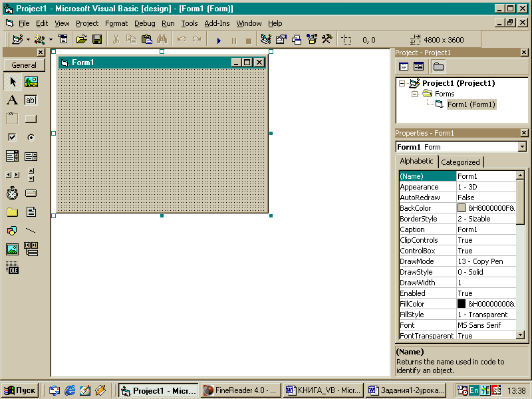Click the Find binoculars icon
This screenshot has width=532, height=399.
click(x=162, y=40)
